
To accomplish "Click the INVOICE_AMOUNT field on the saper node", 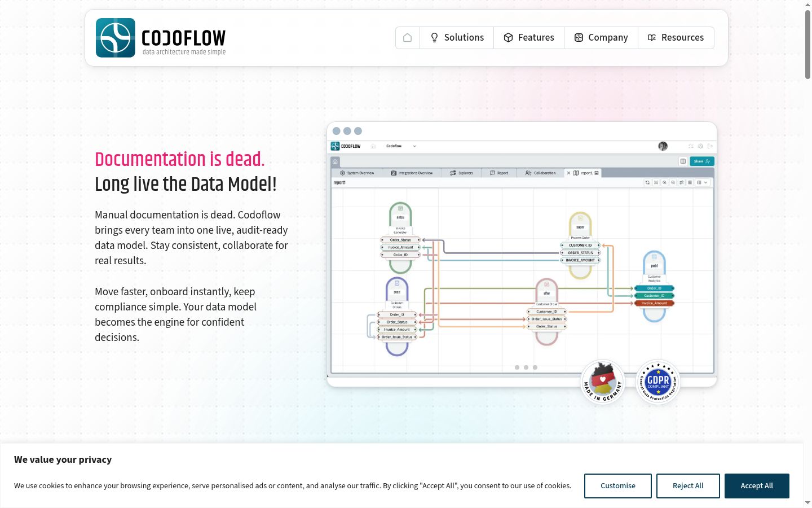I will click(580, 260).
